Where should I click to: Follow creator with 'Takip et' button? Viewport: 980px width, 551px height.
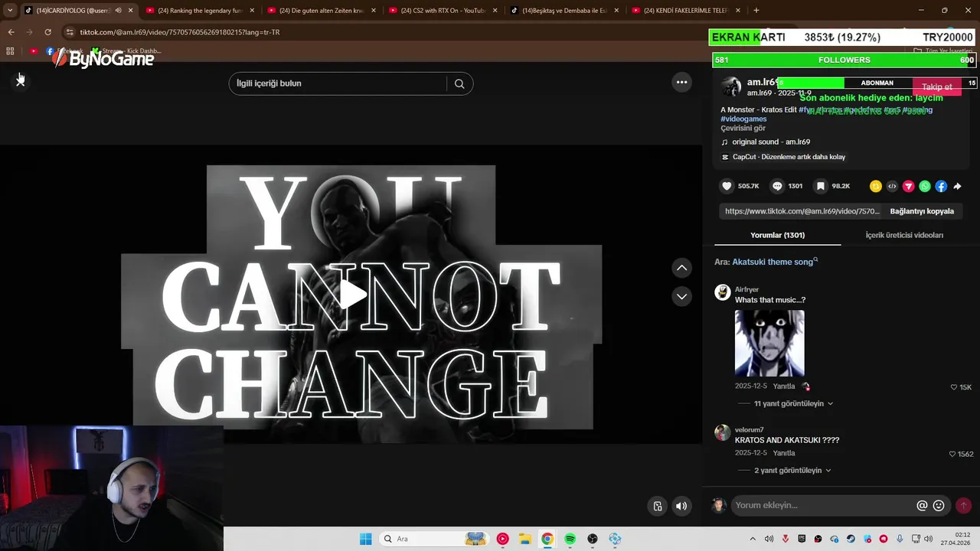937,87
